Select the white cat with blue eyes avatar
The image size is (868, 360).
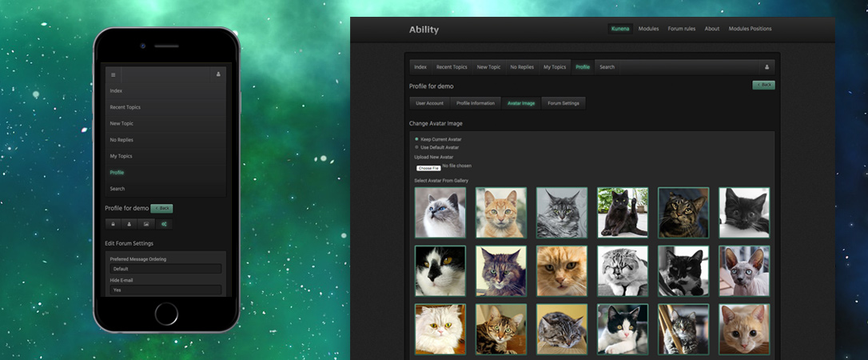click(440, 213)
